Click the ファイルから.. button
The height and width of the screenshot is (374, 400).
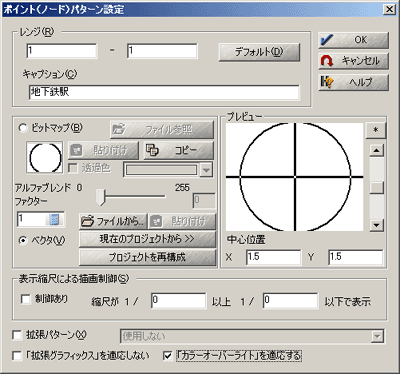pyautogui.click(x=113, y=221)
